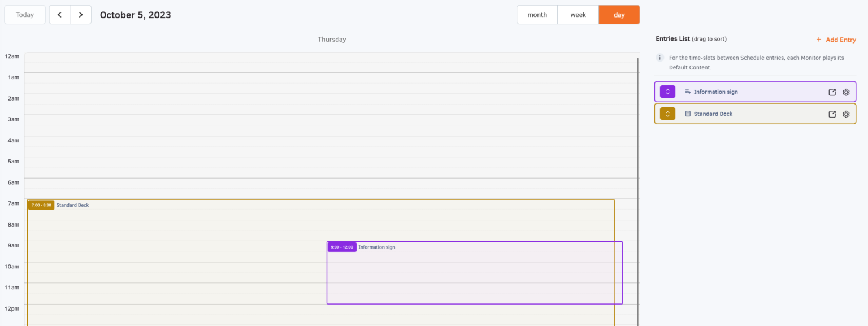The height and width of the screenshot is (326, 868).
Task: Click the October 5, 2023 date heading
Action: (135, 15)
